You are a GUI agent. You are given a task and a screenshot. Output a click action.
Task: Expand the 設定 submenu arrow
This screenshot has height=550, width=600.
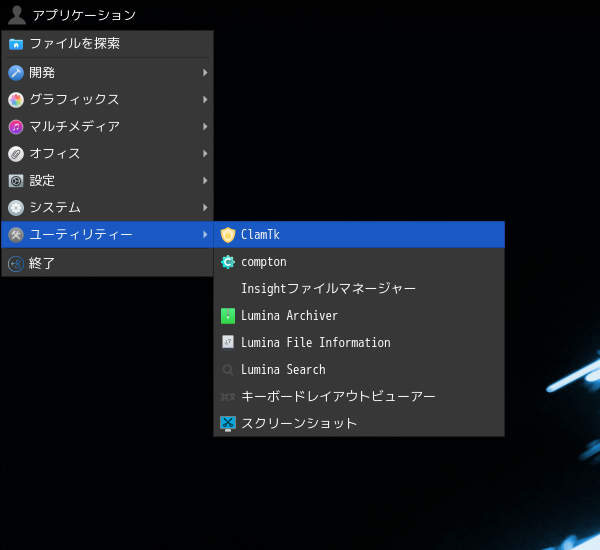tap(205, 181)
